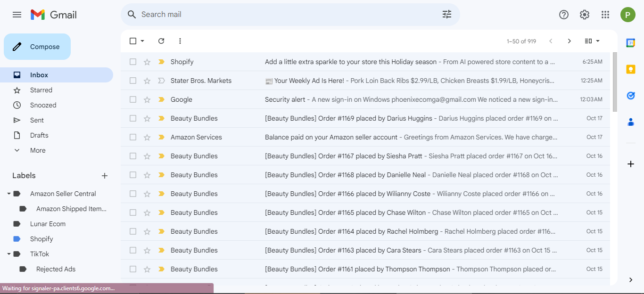The image size is (644, 294).
Task: Collapse Amazon Seller Central label tree
Action: tap(9, 194)
